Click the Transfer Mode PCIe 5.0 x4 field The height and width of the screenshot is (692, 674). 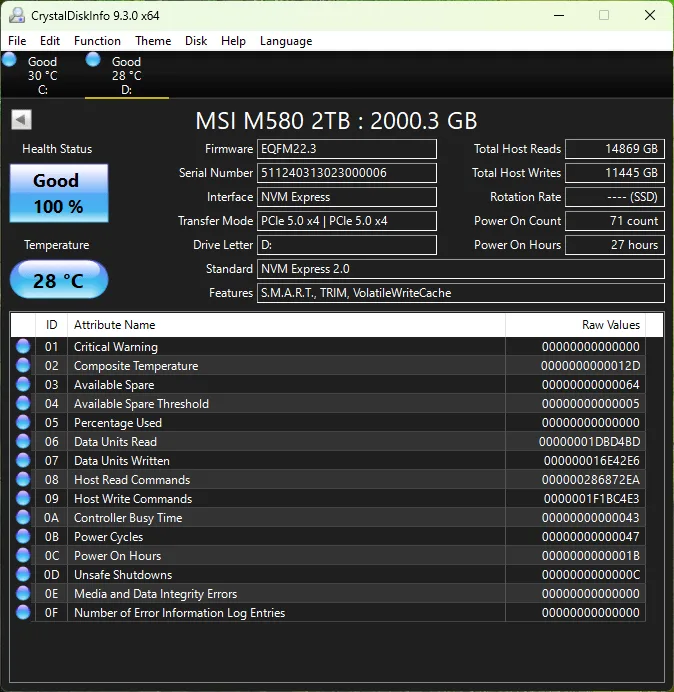coord(347,221)
